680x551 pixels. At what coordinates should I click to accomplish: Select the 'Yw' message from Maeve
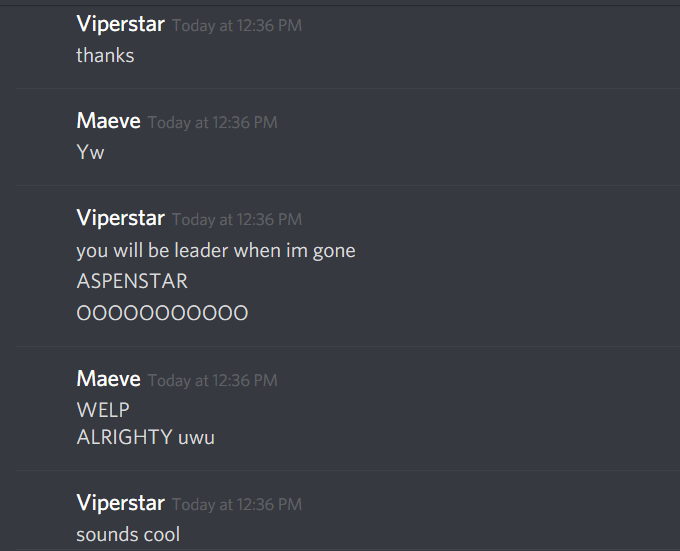pos(91,152)
